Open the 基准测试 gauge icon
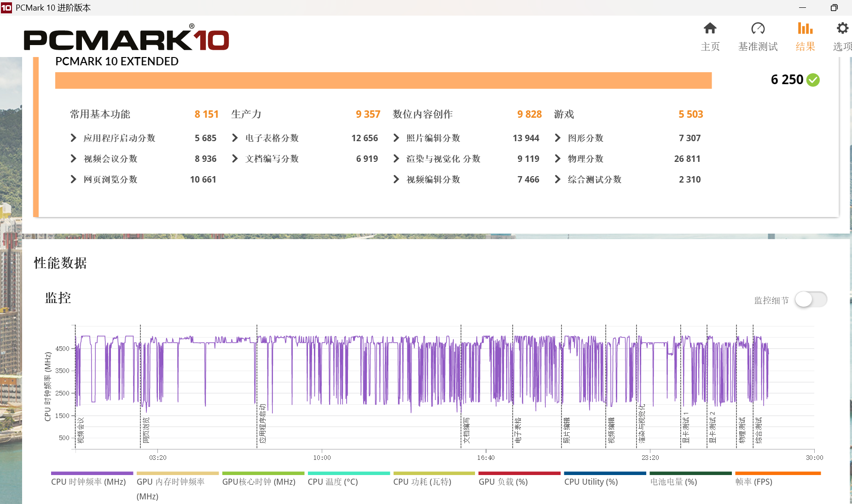 pos(758,29)
